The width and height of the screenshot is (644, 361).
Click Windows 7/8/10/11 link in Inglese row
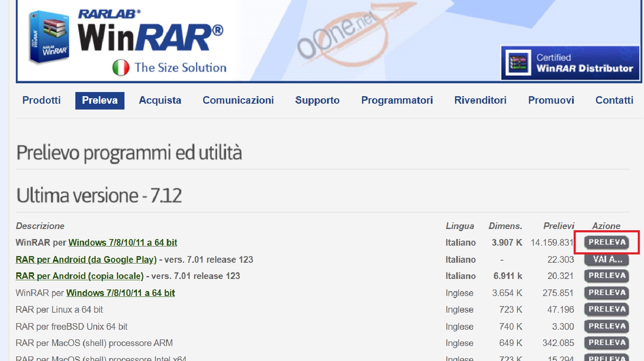(120, 293)
